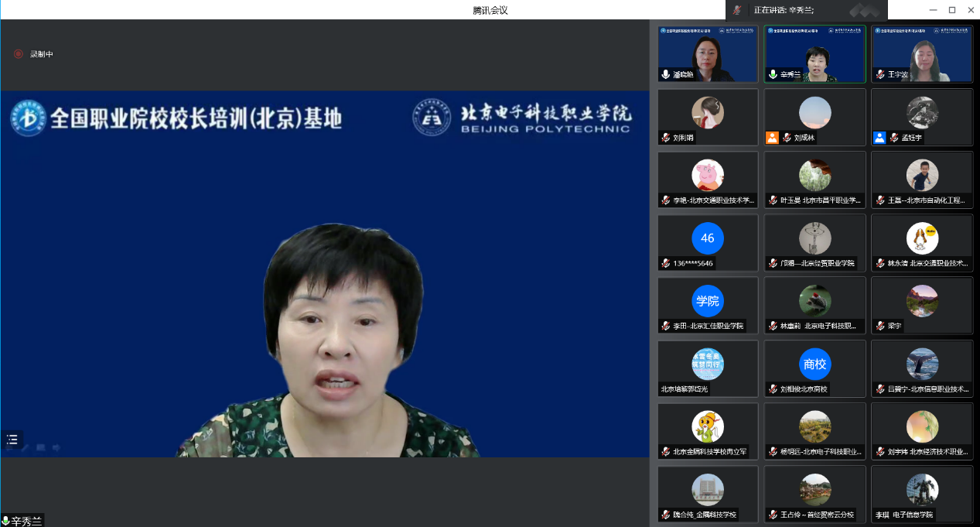Click the 腾讯会议 window title
This screenshot has height=527, width=980.
pos(490,10)
